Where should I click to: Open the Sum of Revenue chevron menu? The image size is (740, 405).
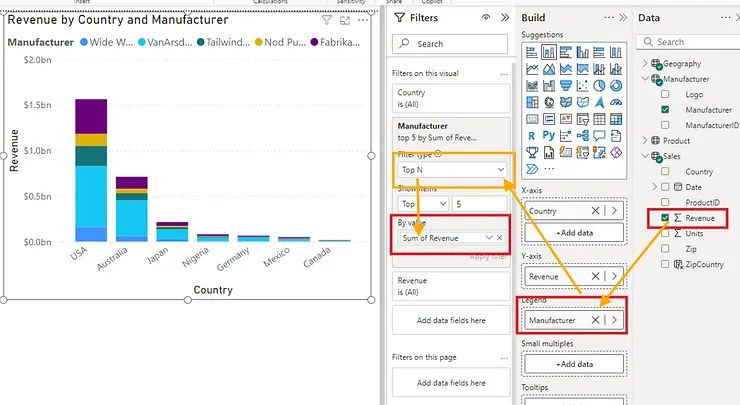(489, 238)
